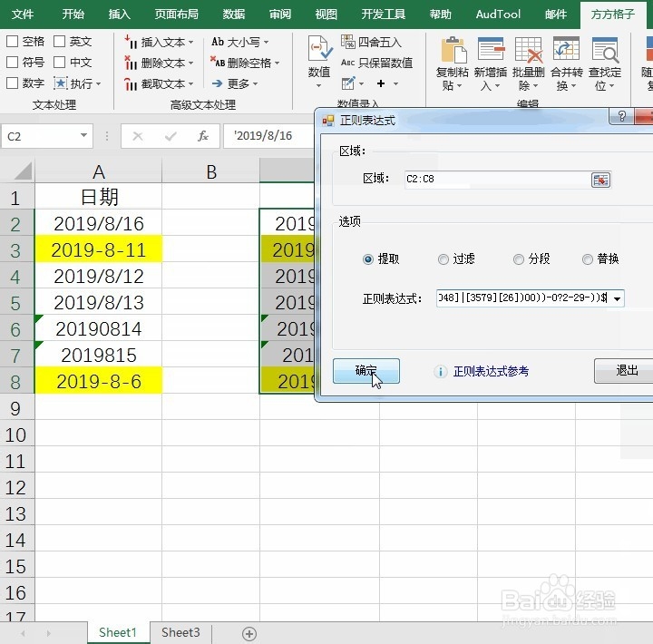Switch to the AudTool ribbon tab

(x=498, y=15)
